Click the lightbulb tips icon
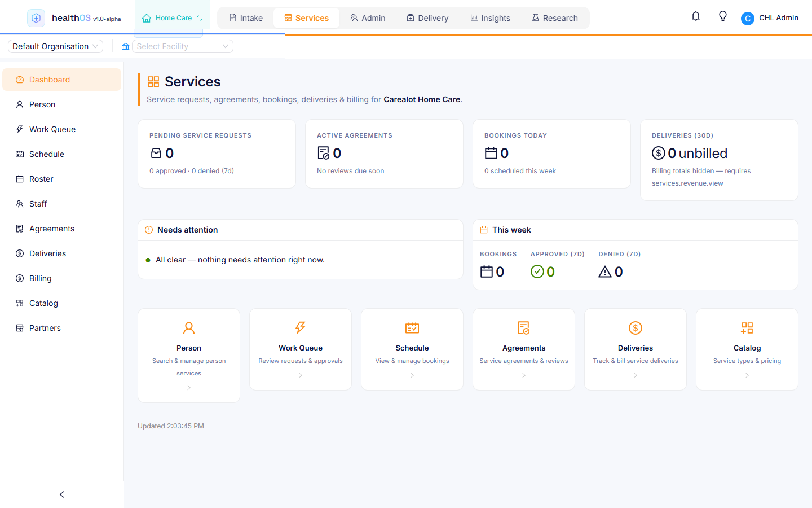812x508 pixels. [723, 16]
